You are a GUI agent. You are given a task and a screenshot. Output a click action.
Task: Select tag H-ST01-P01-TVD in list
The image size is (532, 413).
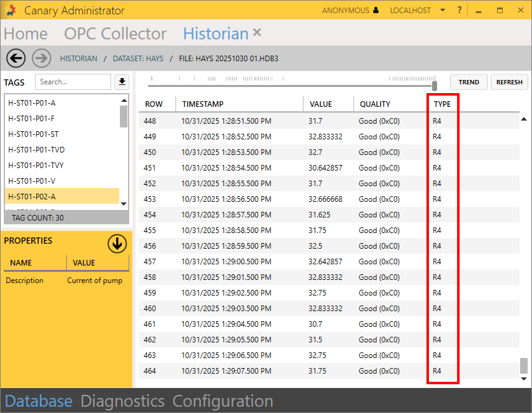click(36, 150)
